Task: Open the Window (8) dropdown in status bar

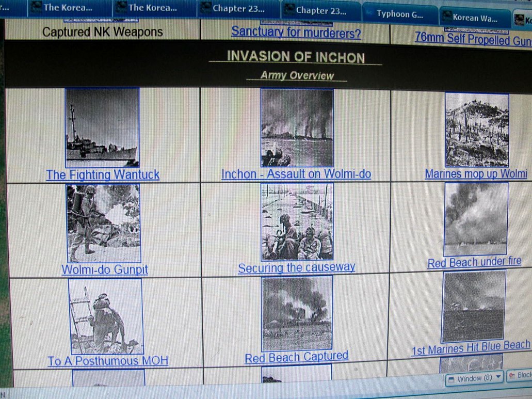Action: point(474,378)
